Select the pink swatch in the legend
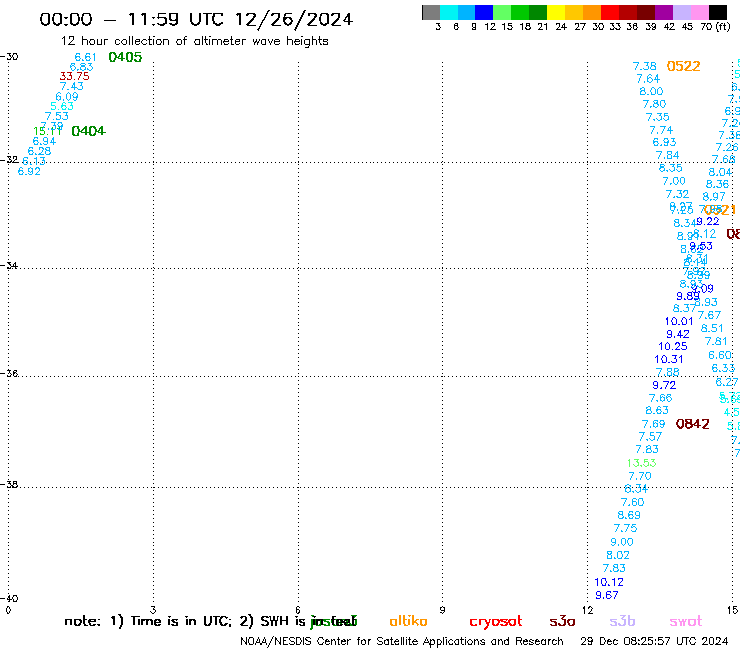This screenshot has height=650, width=740. point(699,13)
